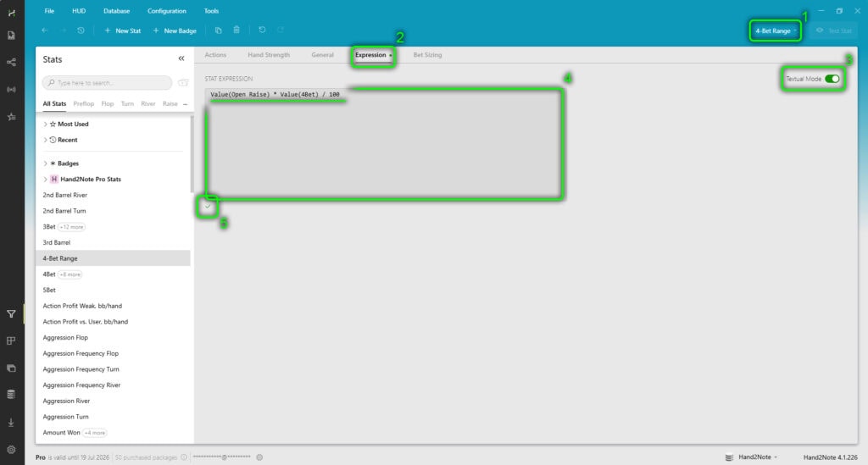Screen dimensions: 868x465
Task: Filter stats by Preflop tab
Action: [84, 104]
